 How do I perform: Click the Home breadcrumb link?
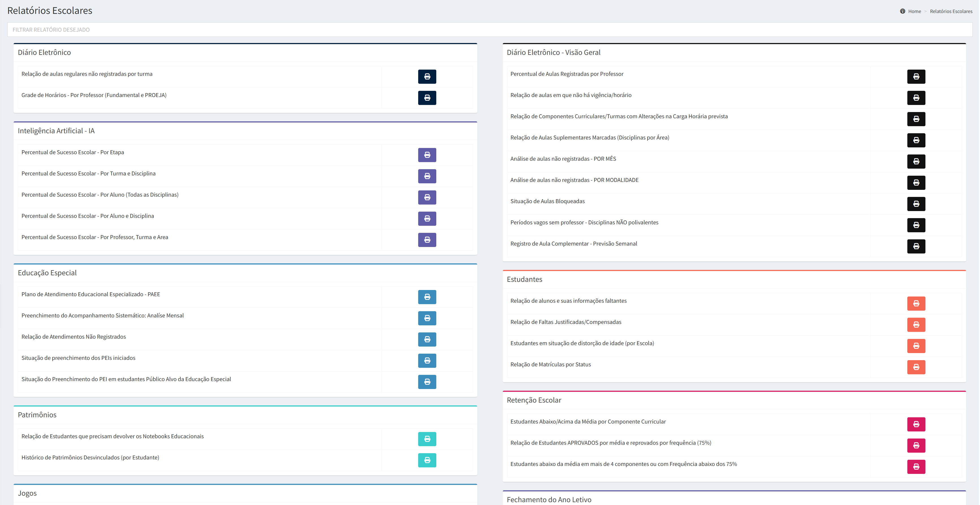tap(914, 11)
